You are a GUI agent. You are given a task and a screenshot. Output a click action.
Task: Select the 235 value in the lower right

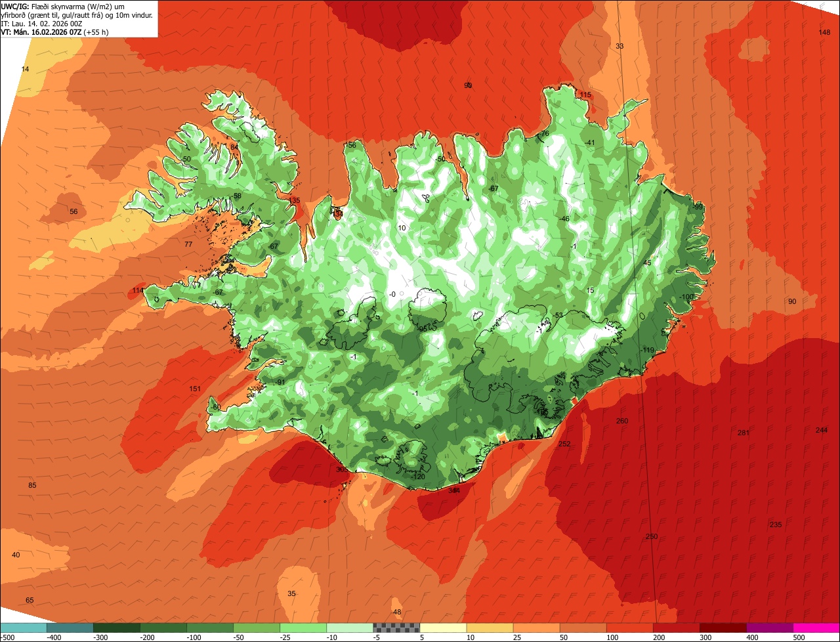[x=776, y=524]
